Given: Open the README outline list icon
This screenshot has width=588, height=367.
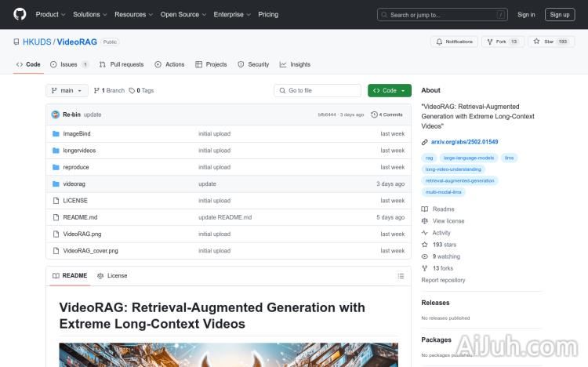Looking at the screenshot, I should [x=401, y=276].
